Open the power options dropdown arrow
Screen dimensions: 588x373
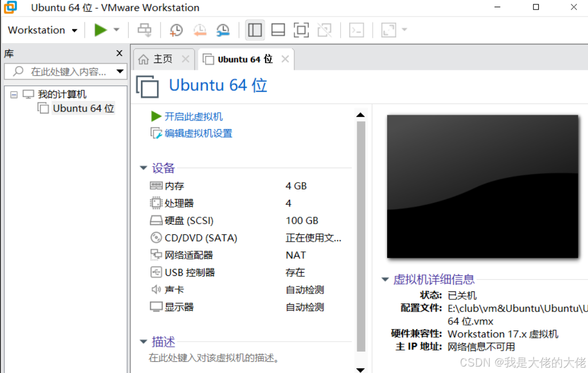coord(116,30)
